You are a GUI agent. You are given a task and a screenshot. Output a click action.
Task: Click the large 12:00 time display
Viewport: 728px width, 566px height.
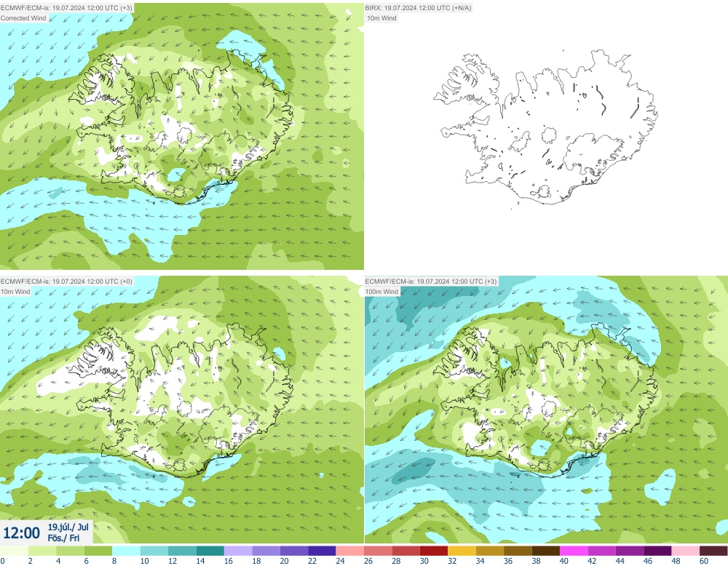[x=21, y=533]
